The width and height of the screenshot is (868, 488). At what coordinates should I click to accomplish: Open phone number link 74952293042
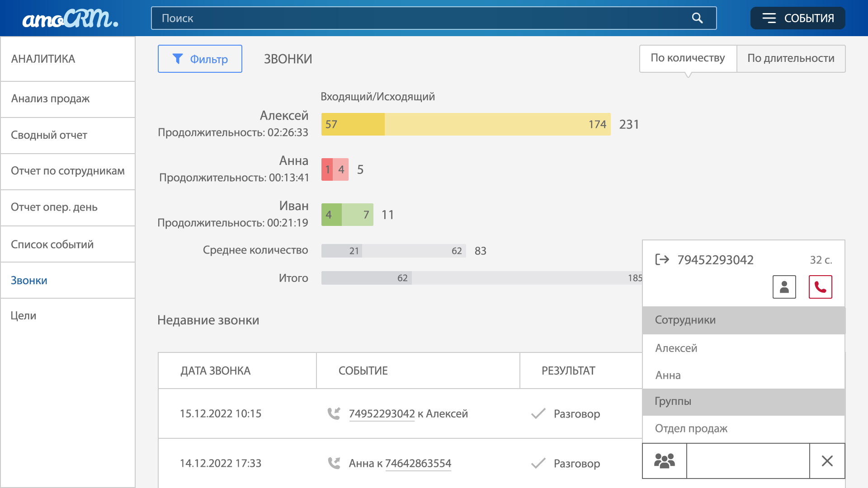[x=382, y=414]
